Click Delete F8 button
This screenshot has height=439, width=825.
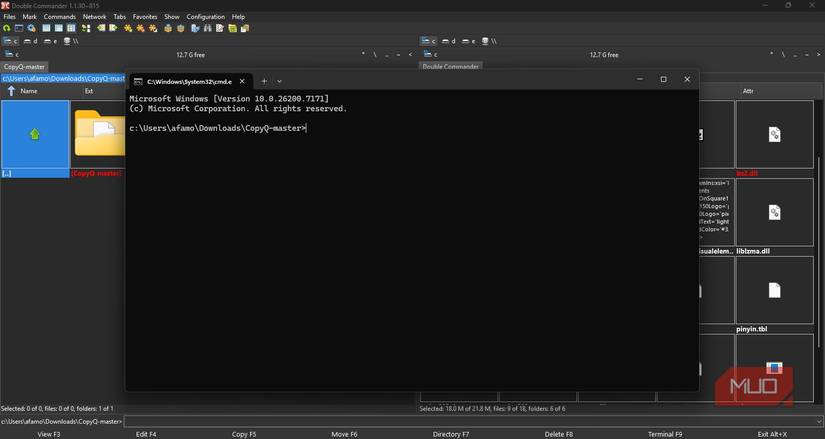coord(559,434)
